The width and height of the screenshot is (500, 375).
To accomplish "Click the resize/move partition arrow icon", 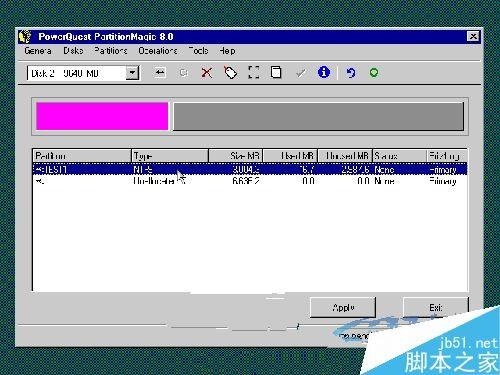I will [x=160, y=72].
